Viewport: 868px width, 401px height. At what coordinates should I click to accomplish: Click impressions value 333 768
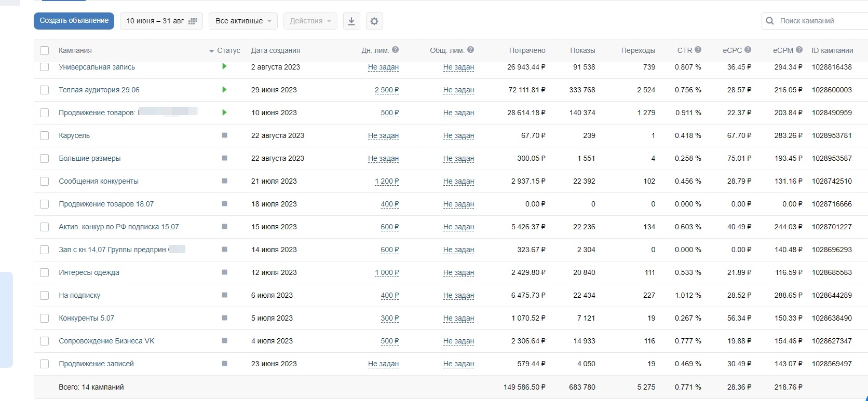[582, 90]
